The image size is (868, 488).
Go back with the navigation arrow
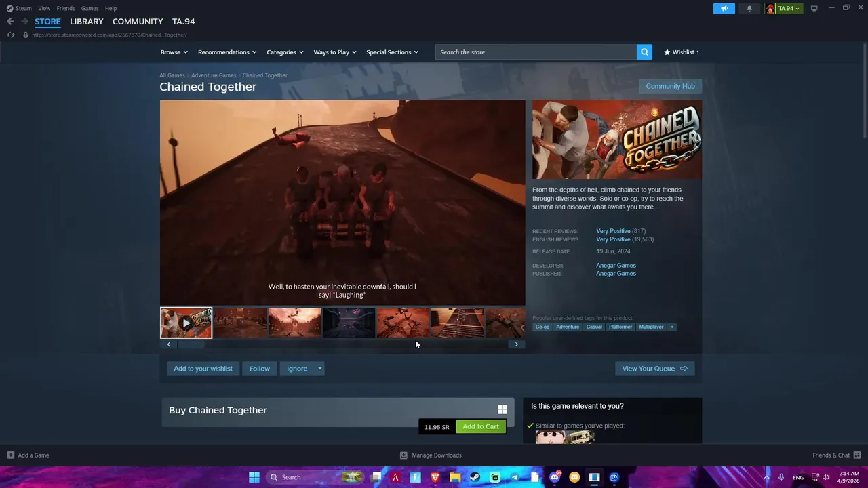click(x=10, y=22)
